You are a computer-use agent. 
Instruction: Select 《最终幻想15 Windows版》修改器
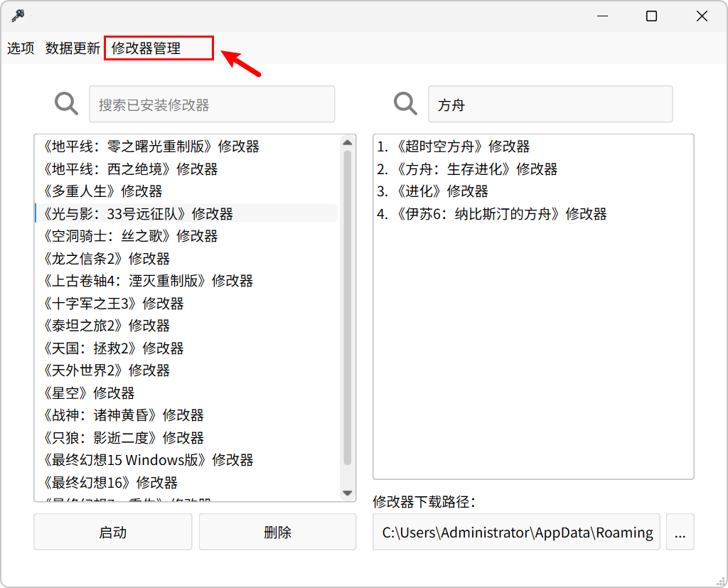tap(186, 460)
